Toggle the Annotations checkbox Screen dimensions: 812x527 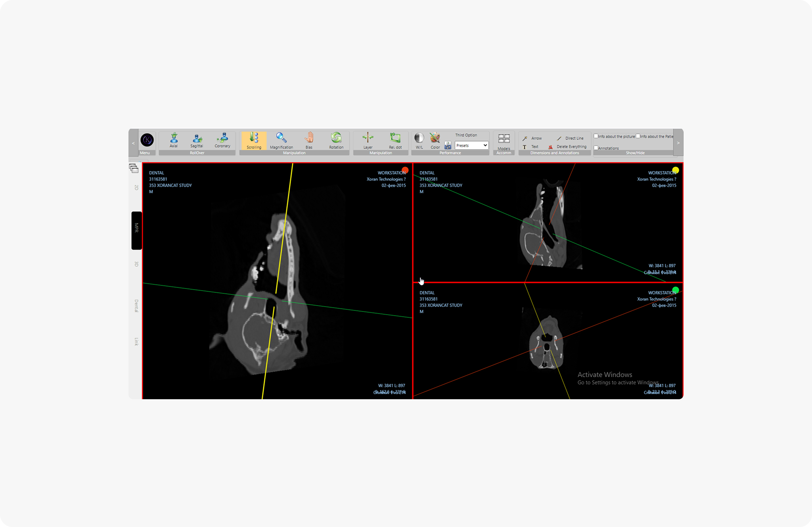point(596,148)
